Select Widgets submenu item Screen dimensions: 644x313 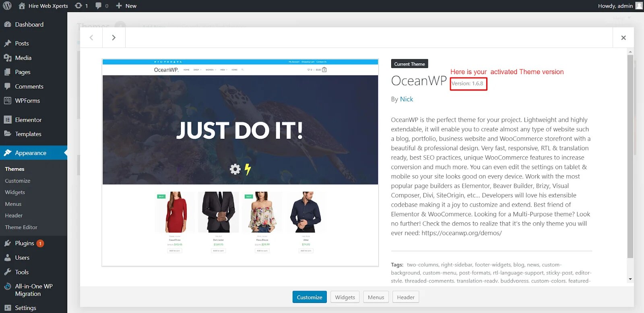(15, 192)
